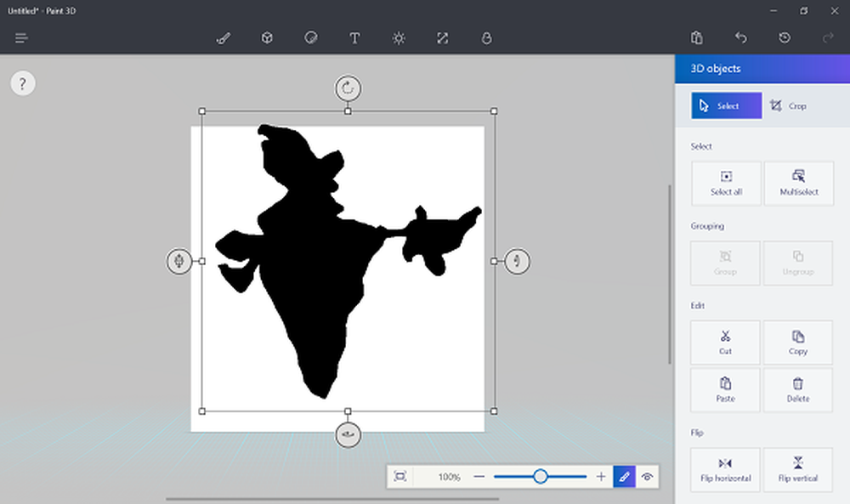
Task: Cut the selected object
Action: [x=725, y=343]
